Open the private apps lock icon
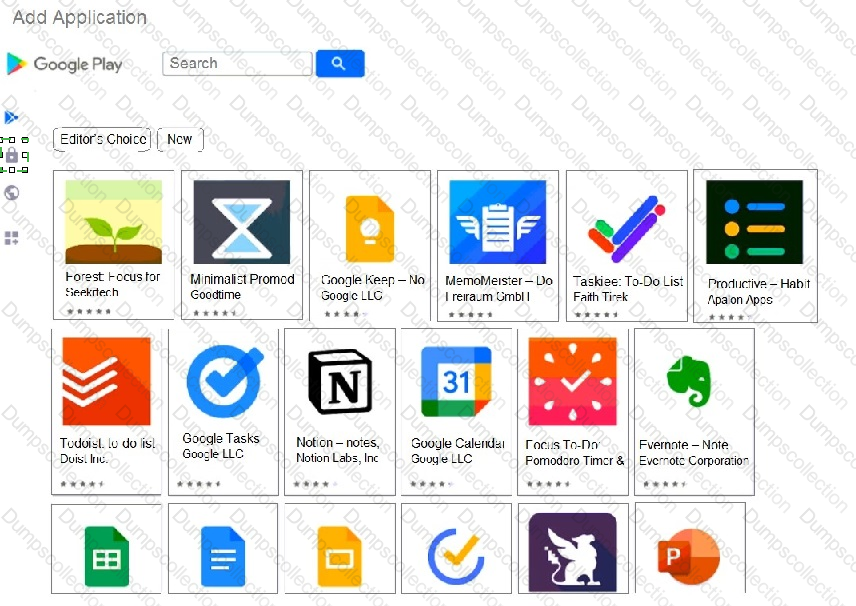 point(12,155)
